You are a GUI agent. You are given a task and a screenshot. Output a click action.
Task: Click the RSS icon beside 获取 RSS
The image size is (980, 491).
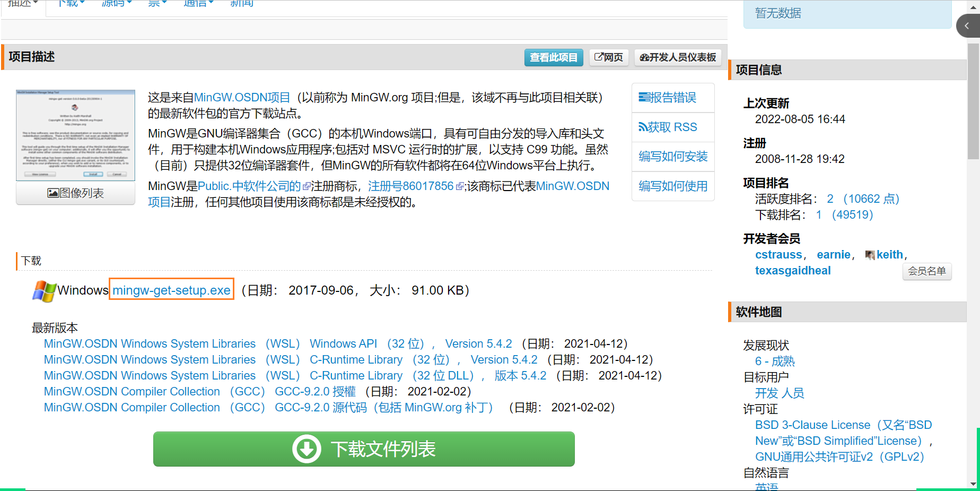coord(643,127)
